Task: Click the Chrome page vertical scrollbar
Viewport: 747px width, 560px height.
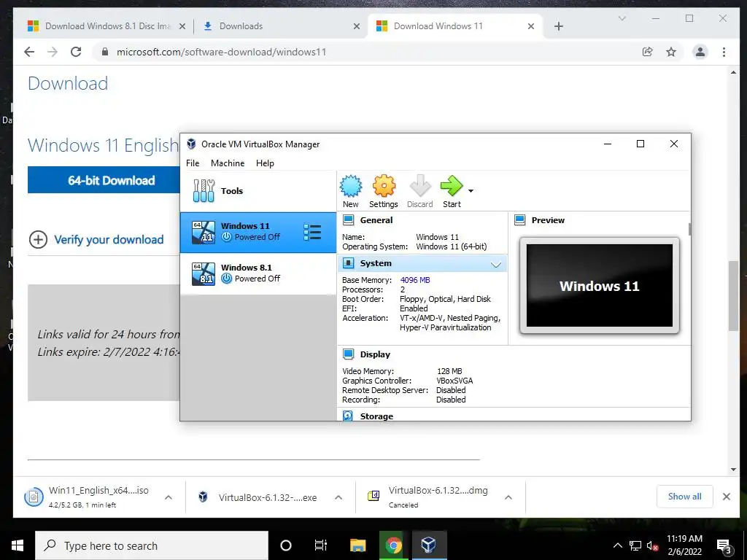Action: 733,295
